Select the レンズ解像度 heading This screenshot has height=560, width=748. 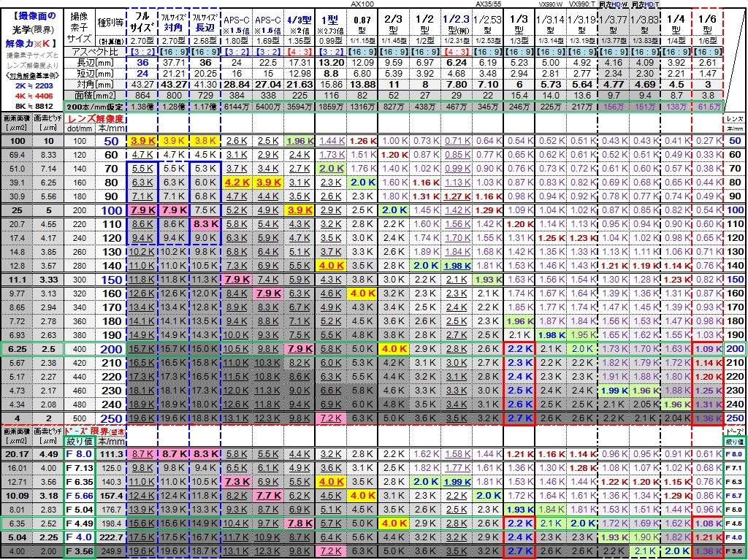[96, 119]
